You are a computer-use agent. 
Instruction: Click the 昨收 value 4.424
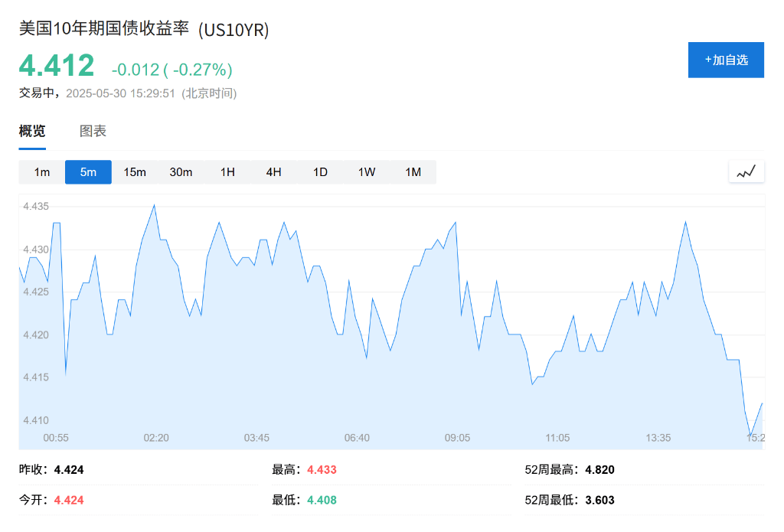click(x=69, y=470)
